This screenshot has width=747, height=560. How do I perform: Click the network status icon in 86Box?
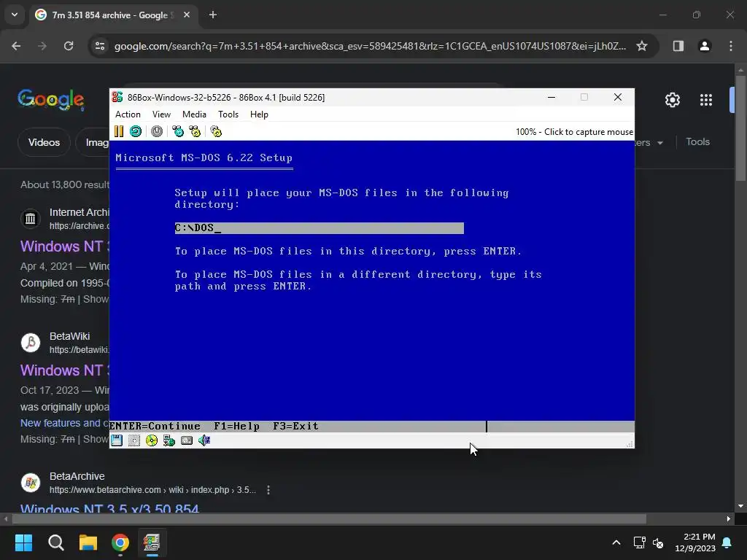[x=169, y=440]
